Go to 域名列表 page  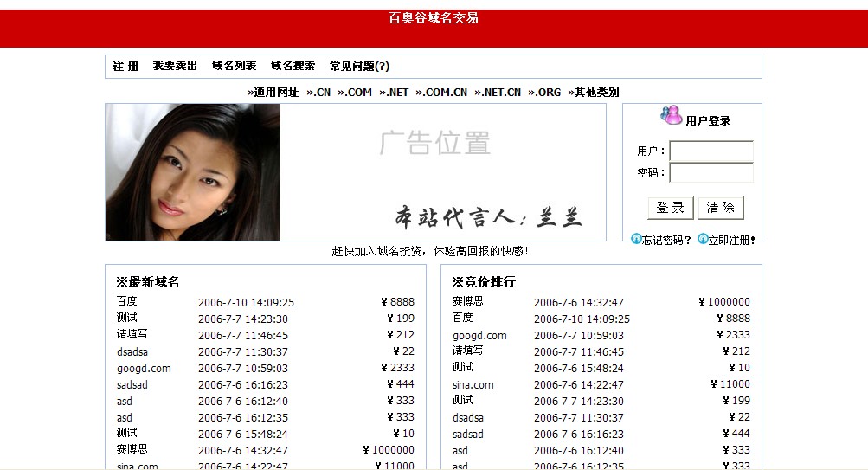tap(234, 66)
